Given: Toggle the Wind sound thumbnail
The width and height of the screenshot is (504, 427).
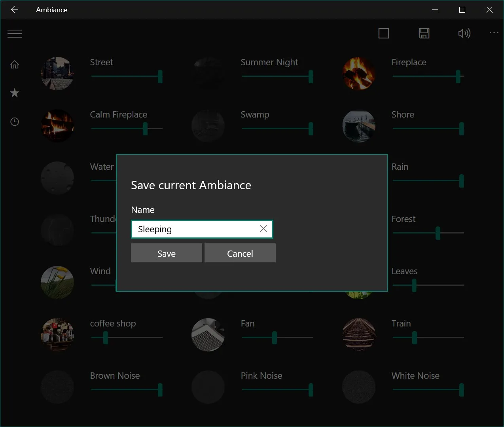Looking at the screenshot, I should (57, 283).
